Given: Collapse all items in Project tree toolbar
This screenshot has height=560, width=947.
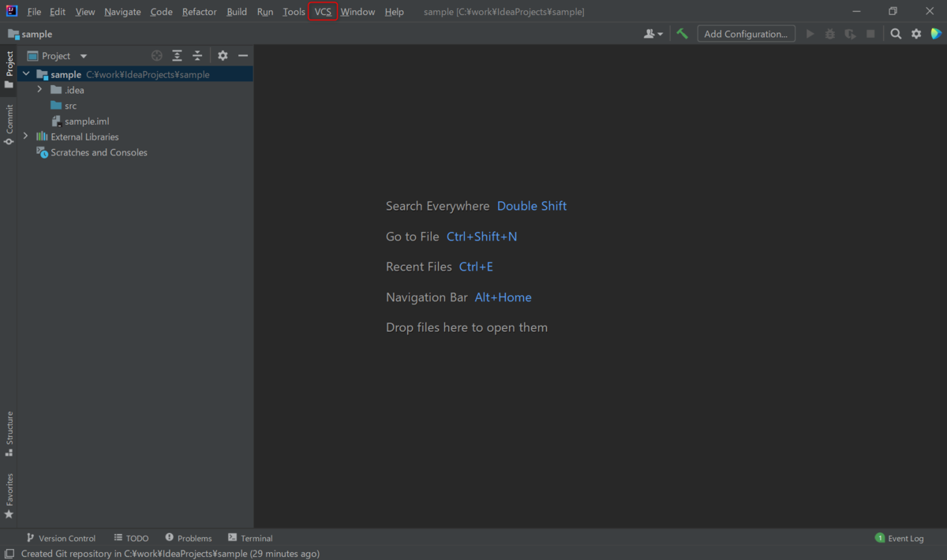Looking at the screenshot, I should (x=197, y=55).
